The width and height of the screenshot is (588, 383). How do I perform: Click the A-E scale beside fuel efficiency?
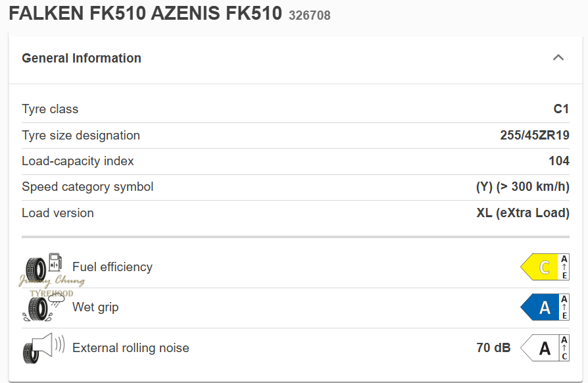[564, 267]
